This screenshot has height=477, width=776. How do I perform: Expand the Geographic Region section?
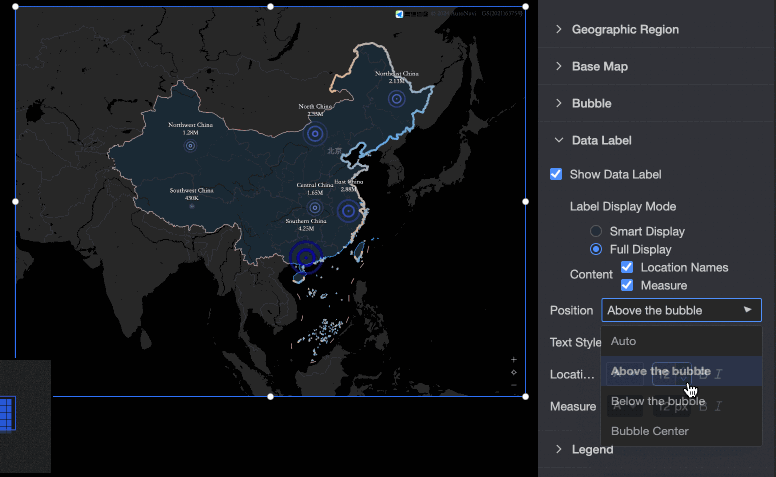tap(625, 30)
